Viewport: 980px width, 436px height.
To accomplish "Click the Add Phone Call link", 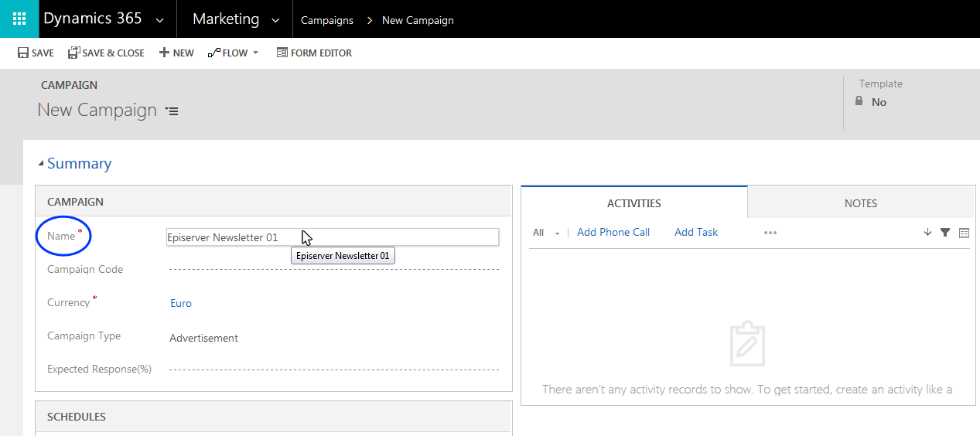I will point(613,233).
